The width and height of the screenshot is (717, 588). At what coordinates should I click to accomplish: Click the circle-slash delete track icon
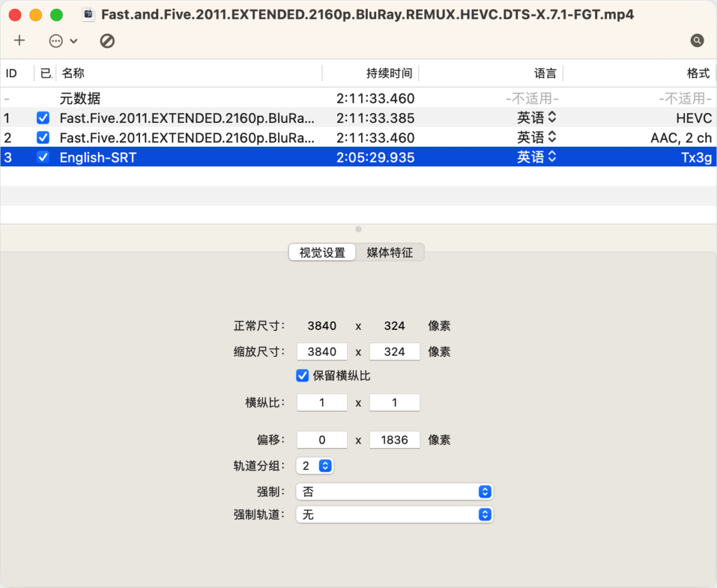pyautogui.click(x=107, y=41)
